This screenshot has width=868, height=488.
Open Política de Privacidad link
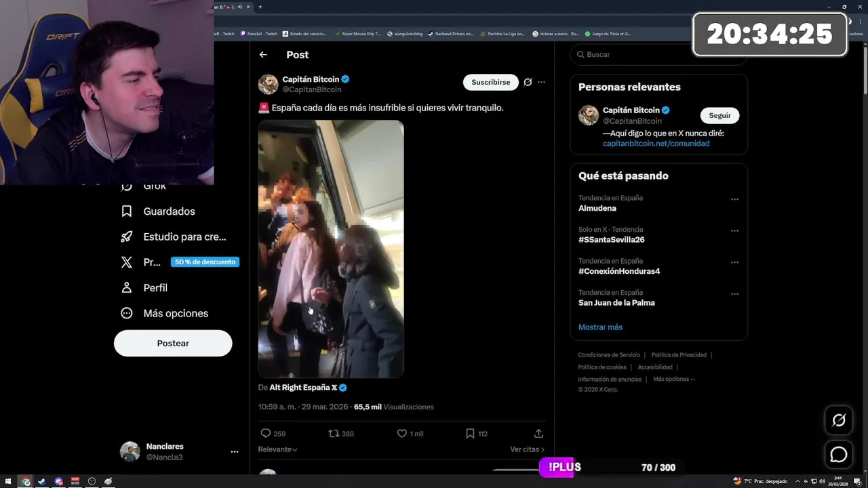(x=679, y=355)
